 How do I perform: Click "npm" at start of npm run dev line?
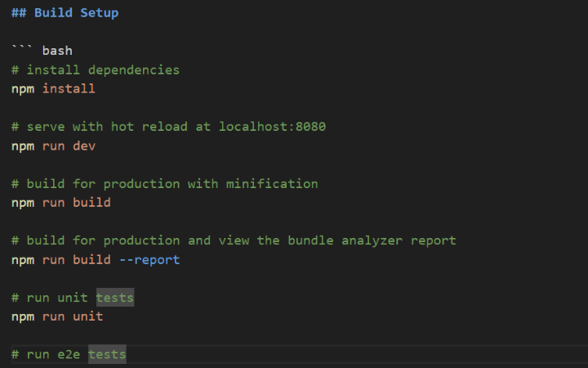point(23,146)
